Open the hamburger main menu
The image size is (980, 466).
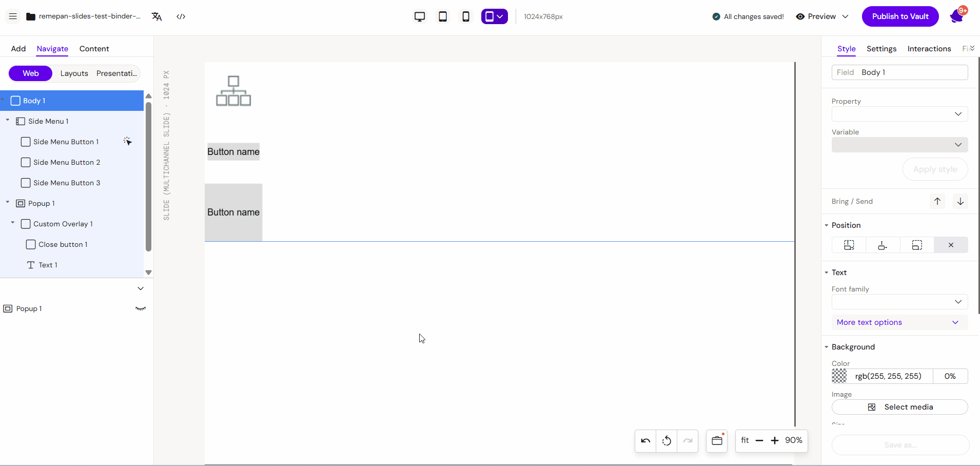pos(13,16)
